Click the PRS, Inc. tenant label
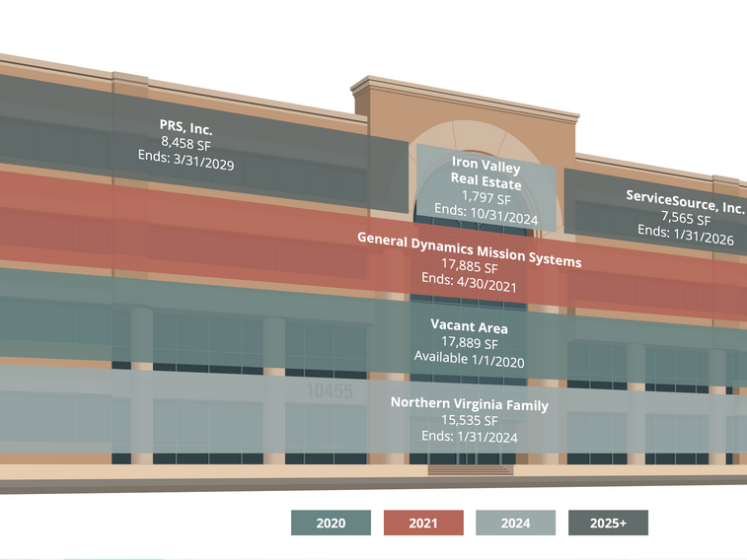 (x=186, y=127)
